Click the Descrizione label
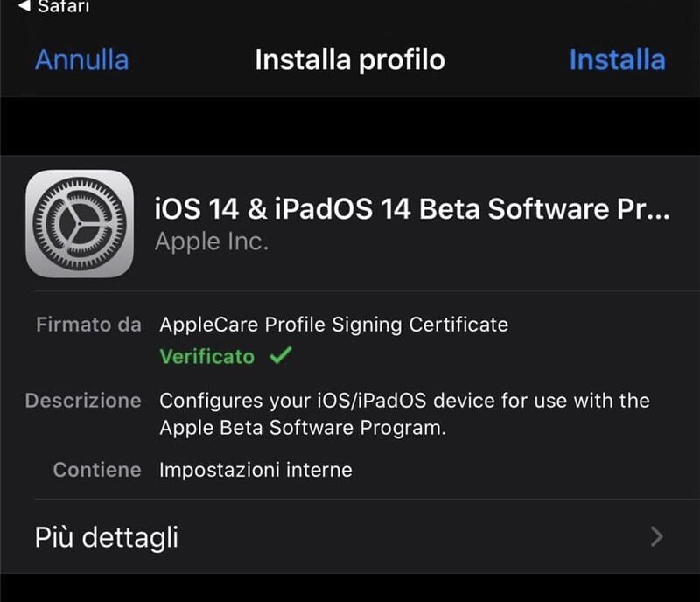Image resolution: width=700 pixels, height=602 pixels. coord(83,401)
